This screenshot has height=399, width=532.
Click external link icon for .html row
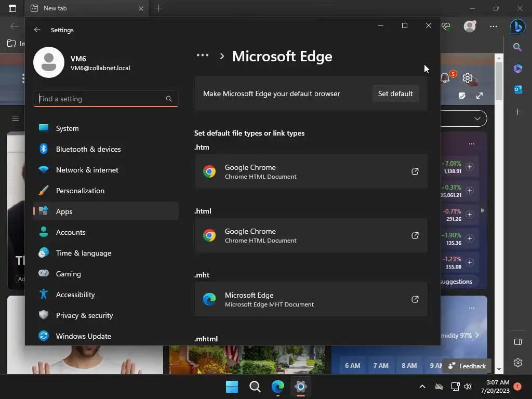415,235
